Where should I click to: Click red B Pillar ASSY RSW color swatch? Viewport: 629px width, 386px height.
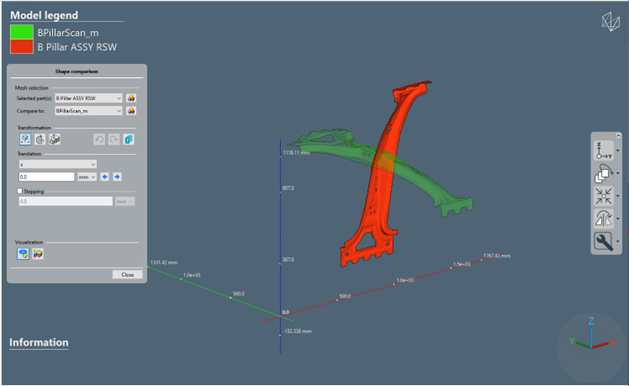[22, 47]
